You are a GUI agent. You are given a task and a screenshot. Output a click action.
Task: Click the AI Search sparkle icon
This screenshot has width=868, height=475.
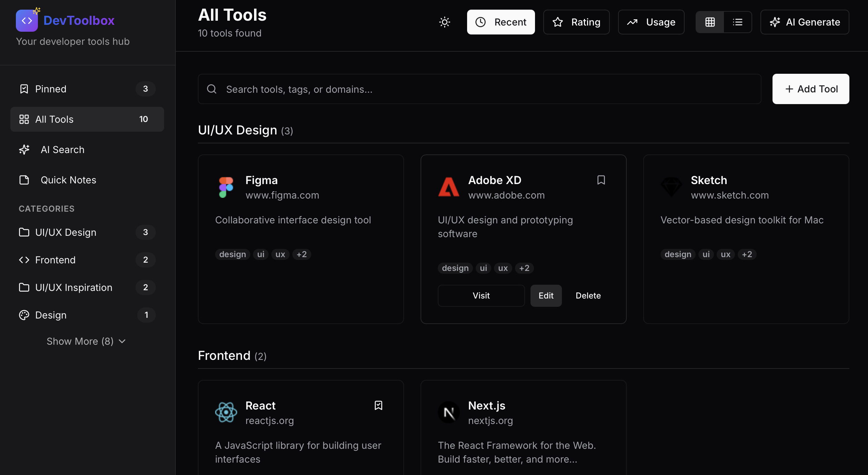(x=24, y=150)
